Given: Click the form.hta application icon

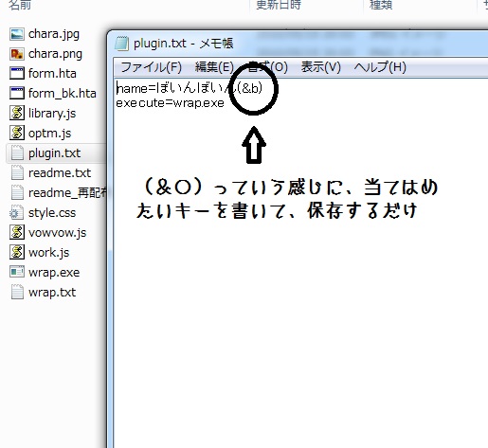Looking at the screenshot, I should click(17, 74).
